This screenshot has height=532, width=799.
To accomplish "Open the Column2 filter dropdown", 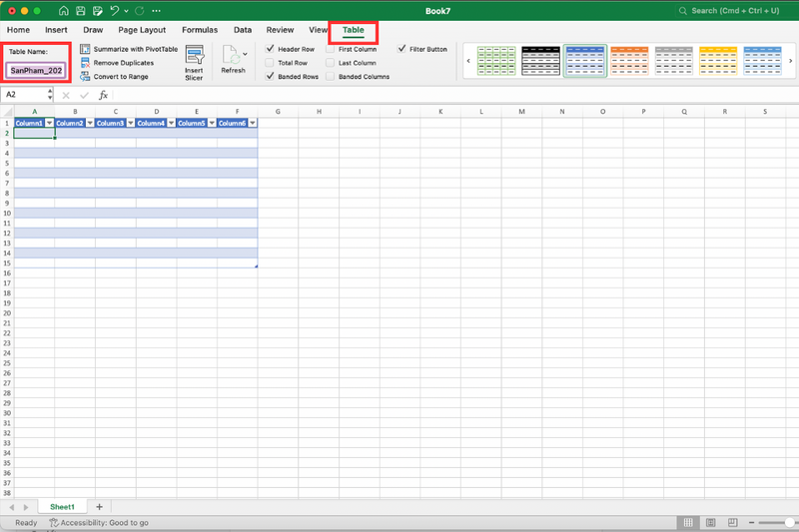I will tap(90, 123).
